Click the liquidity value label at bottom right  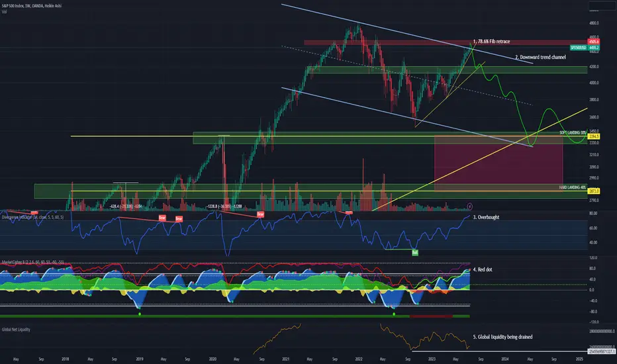[601, 351]
